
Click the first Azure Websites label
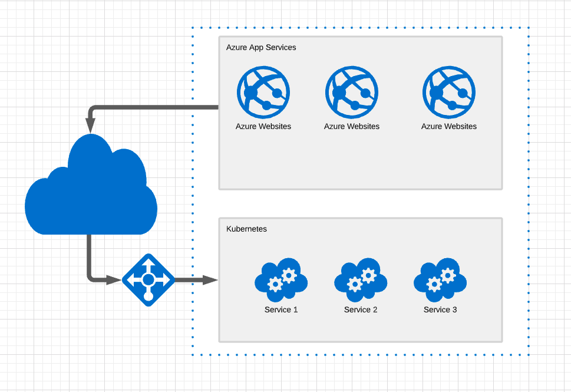point(263,126)
